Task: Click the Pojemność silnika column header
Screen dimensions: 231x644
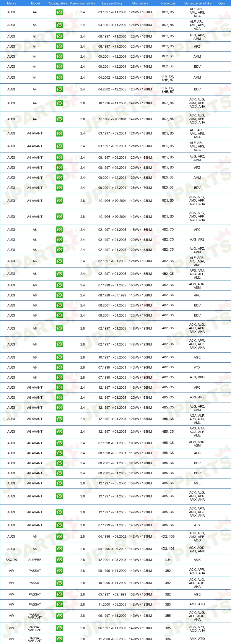Action: tap(82, 3)
